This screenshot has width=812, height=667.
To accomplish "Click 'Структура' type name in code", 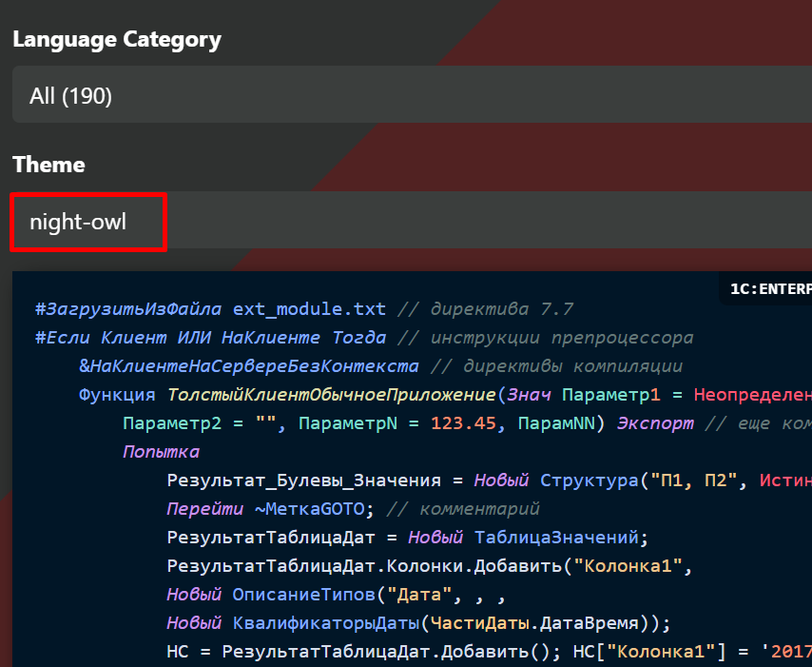I will tap(590, 481).
